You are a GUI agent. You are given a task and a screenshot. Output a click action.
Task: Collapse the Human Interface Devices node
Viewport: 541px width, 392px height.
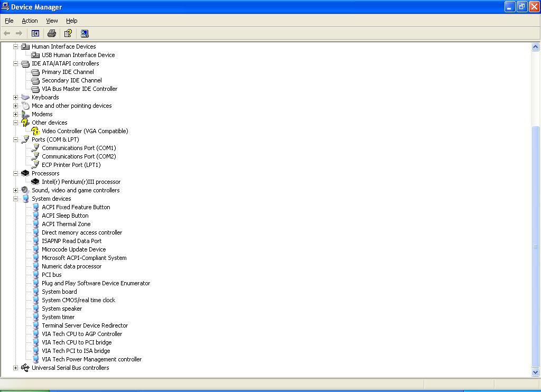click(x=15, y=46)
